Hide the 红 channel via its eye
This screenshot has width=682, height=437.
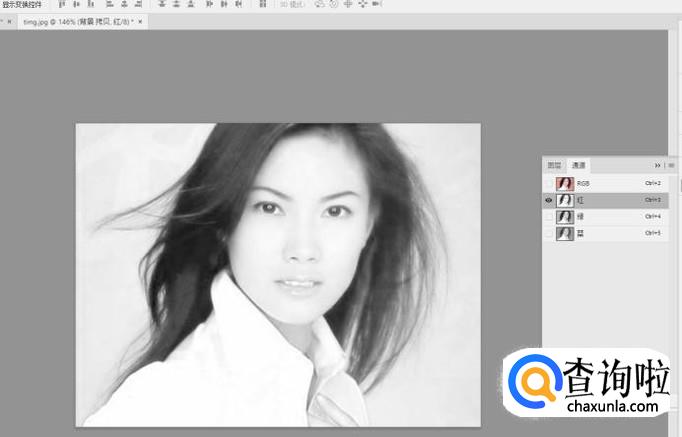tap(548, 200)
